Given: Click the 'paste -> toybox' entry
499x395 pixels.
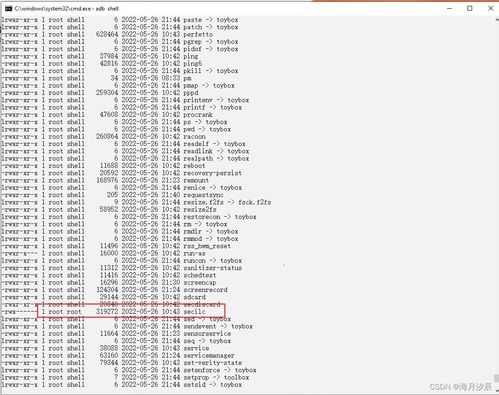Looking at the screenshot, I should [x=211, y=20].
